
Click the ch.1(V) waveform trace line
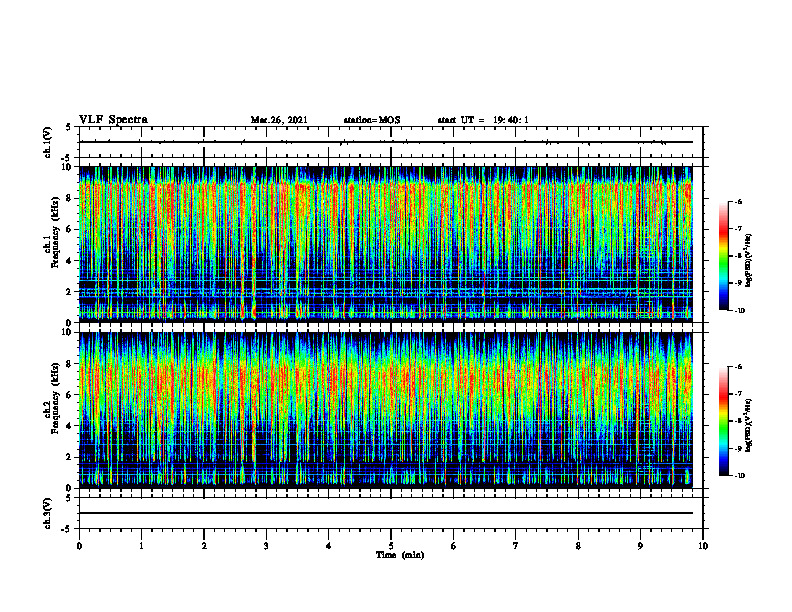[x=386, y=142]
